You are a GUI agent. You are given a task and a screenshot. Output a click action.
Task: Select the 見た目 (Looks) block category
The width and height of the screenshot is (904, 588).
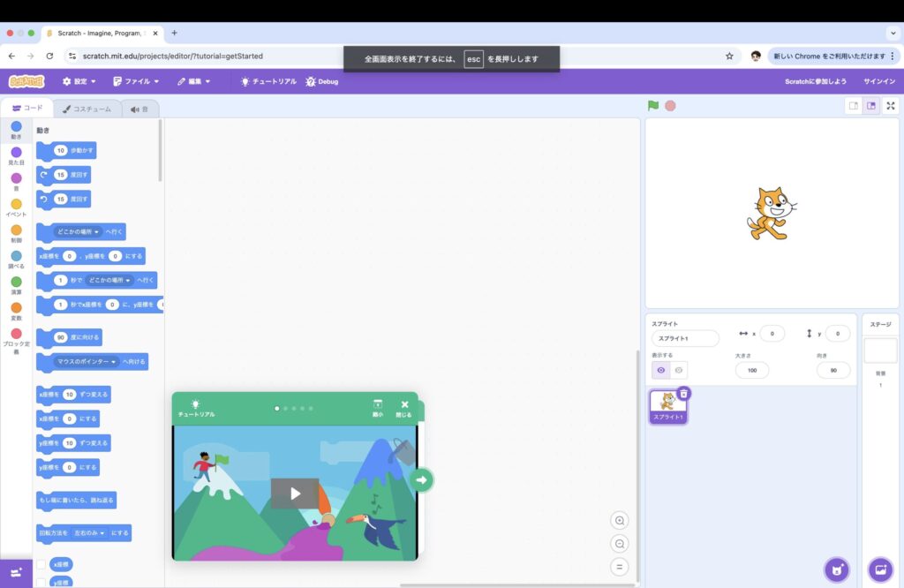16,156
